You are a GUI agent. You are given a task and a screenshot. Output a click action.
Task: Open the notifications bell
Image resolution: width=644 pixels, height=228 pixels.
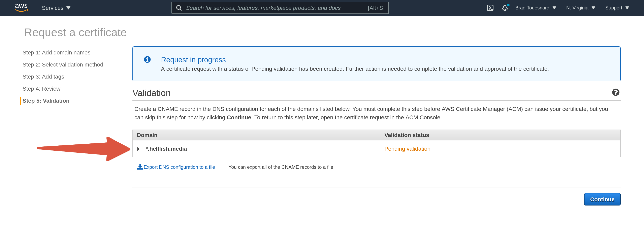click(505, 8)
